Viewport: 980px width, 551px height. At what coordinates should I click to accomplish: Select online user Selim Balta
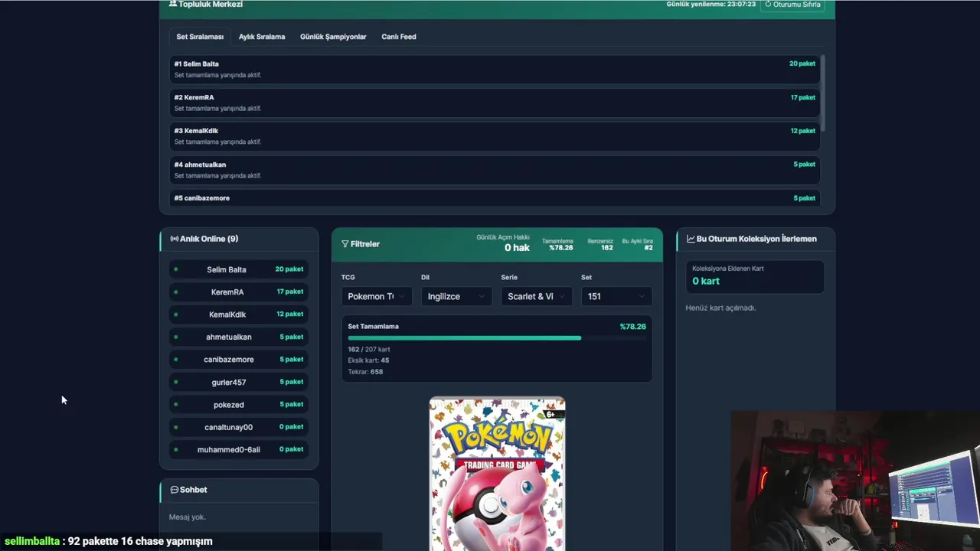point(239,269)
